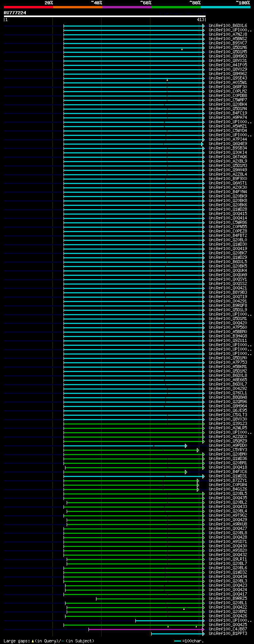The image size is (254, 644).
Task: Select UniRef100_Q0QUK4 label
Action: point(228,271)
